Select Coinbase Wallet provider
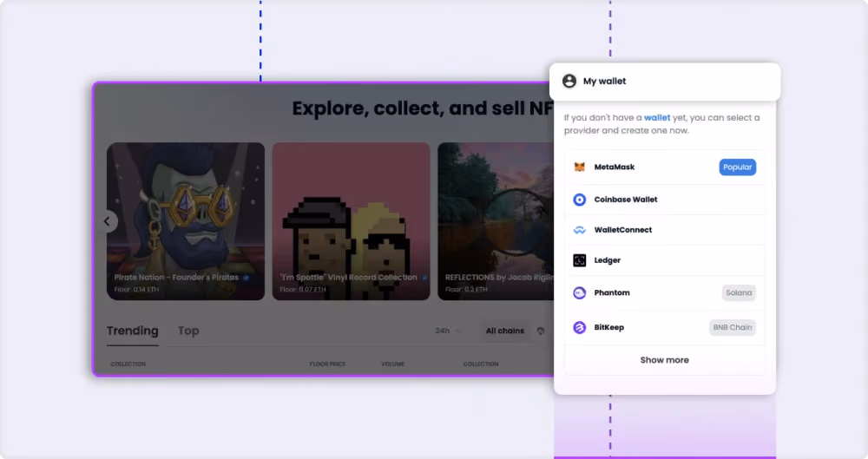Screen dimensions: 868x459 coord(664,200)
